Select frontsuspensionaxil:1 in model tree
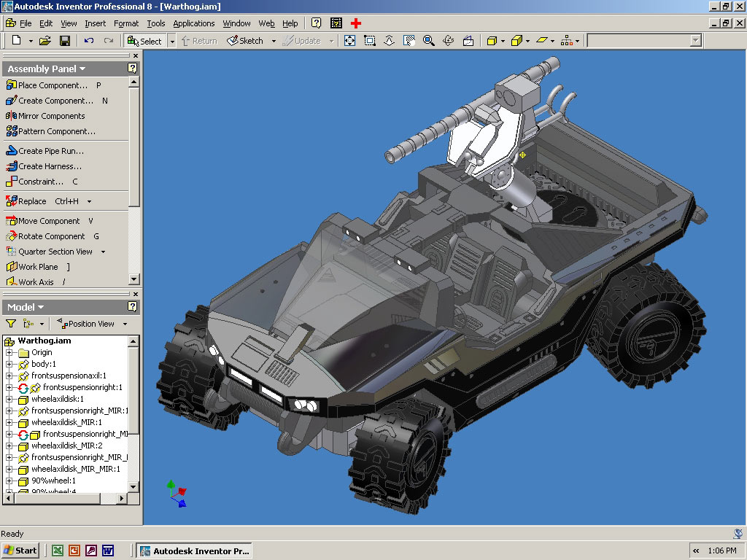The image size is (747, 560). pos(69,376)
